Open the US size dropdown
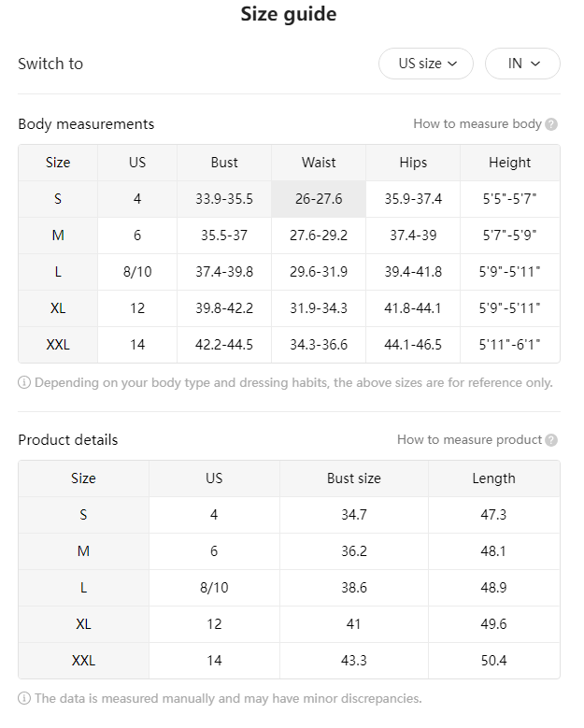This screenshot has width=584, height=728. [x=426, y=64]
